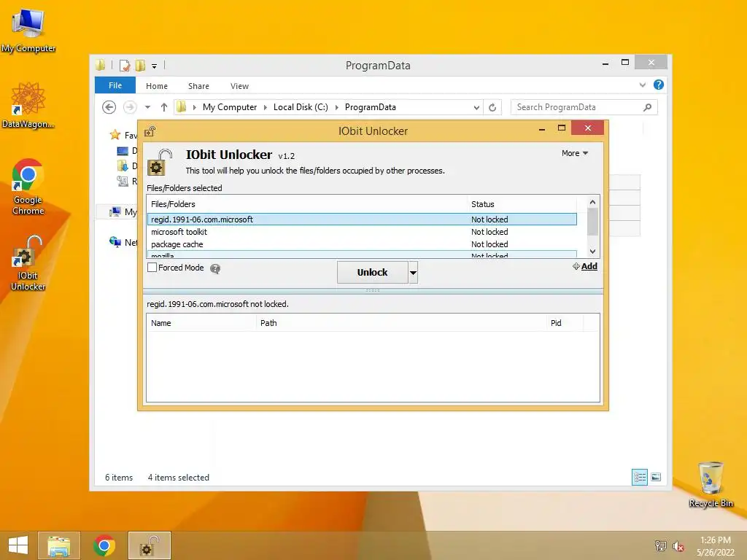Click the IObit Unlocker title bar icon
This screenshot has width=747, height=560.
150,131
